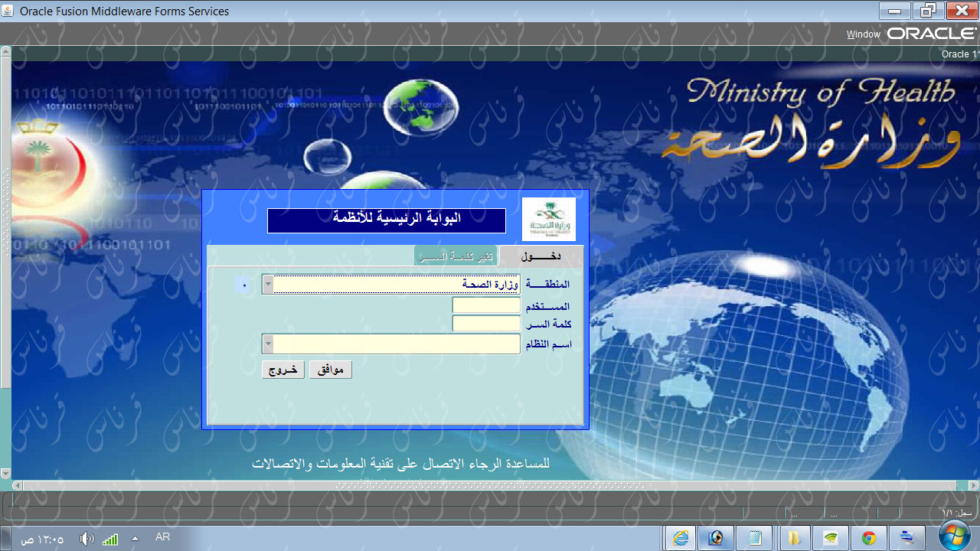Open the Notepad taskbar icon
This screenshot has width=980, height=551.
point(755,538)
